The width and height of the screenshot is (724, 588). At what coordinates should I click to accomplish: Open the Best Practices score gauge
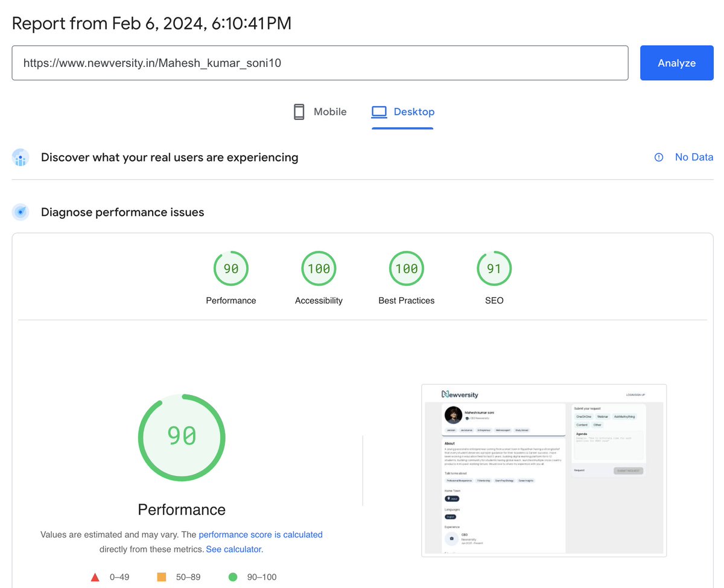[x=407, y=268]
